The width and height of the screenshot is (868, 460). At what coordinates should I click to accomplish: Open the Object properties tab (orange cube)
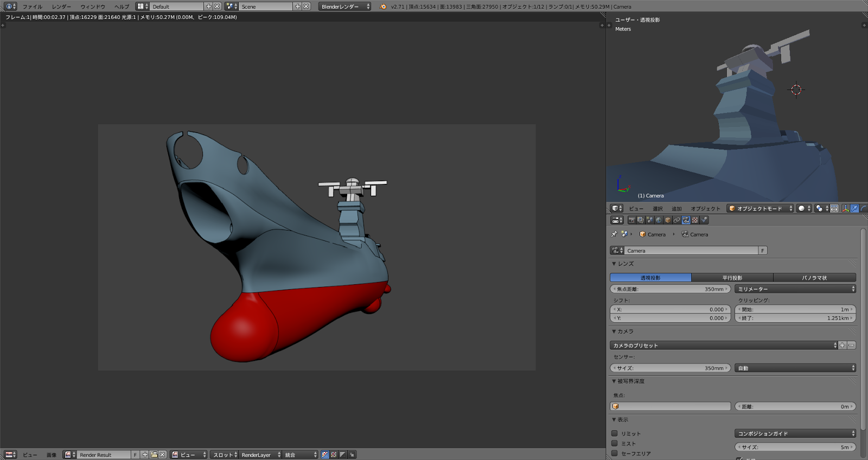tap(668, 220)
